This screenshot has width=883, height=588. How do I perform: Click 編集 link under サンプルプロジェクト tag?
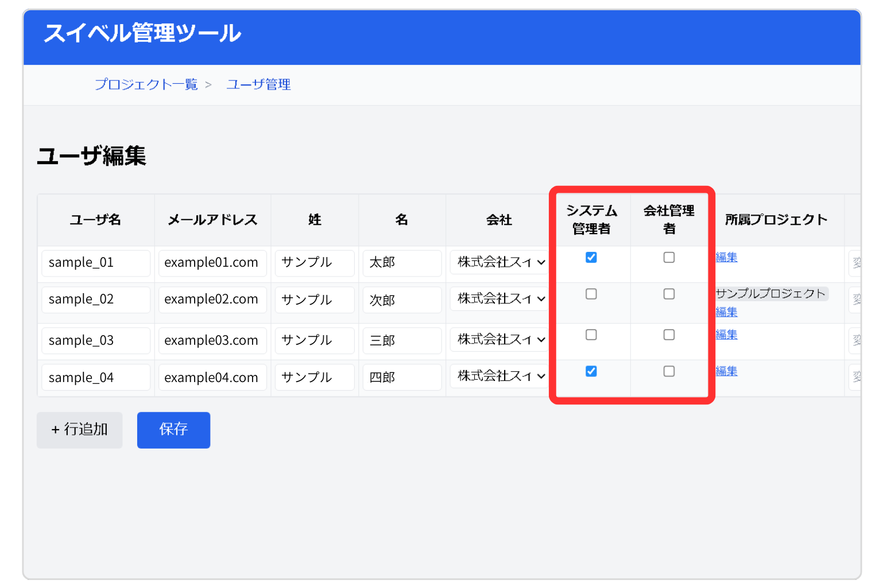coord(726,312)
